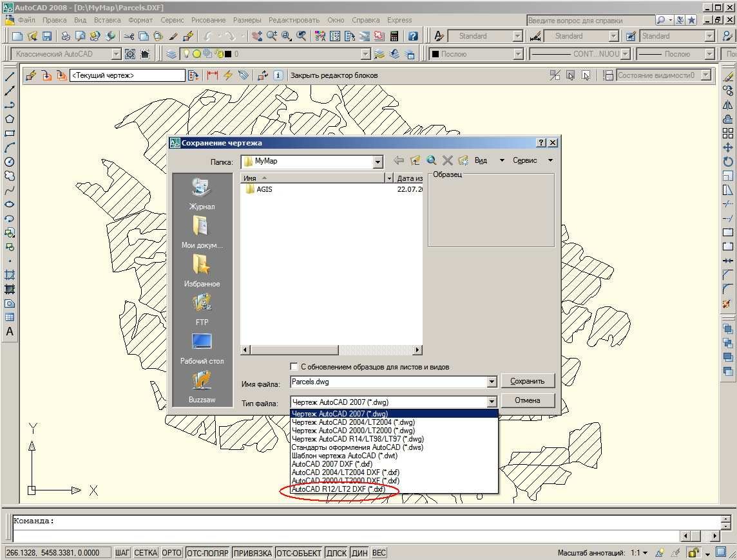
Task: Select the Move tool in modify toolbar
Action: coord(727,147)
